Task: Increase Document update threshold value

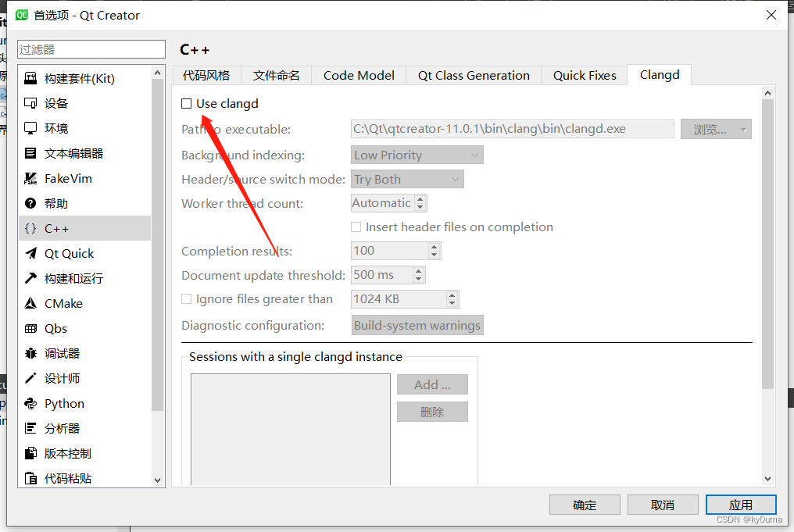Action: coord(418,271)
